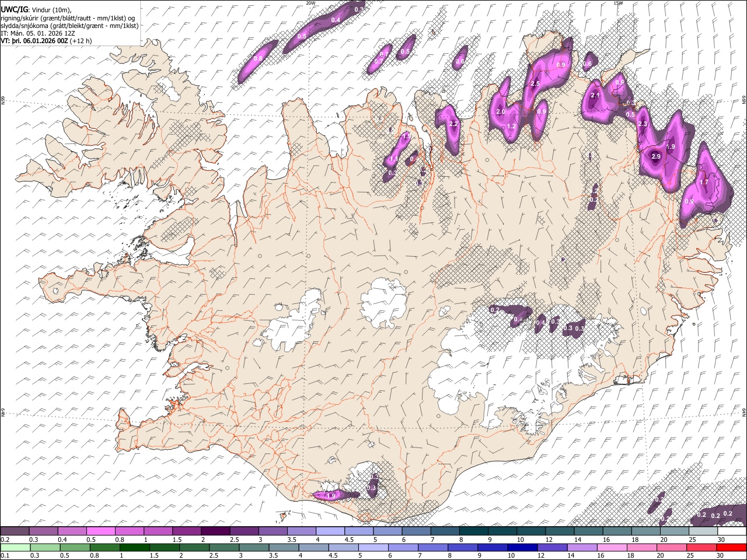Screen dimensions: 747x560
Task: Click the '20W' longitude label
Action: click(310, 3)
